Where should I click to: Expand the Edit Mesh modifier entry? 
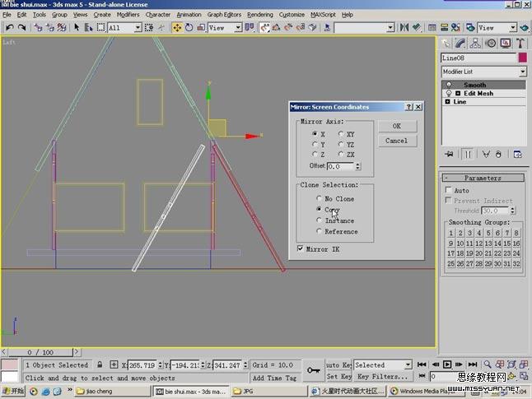point(458,93)
